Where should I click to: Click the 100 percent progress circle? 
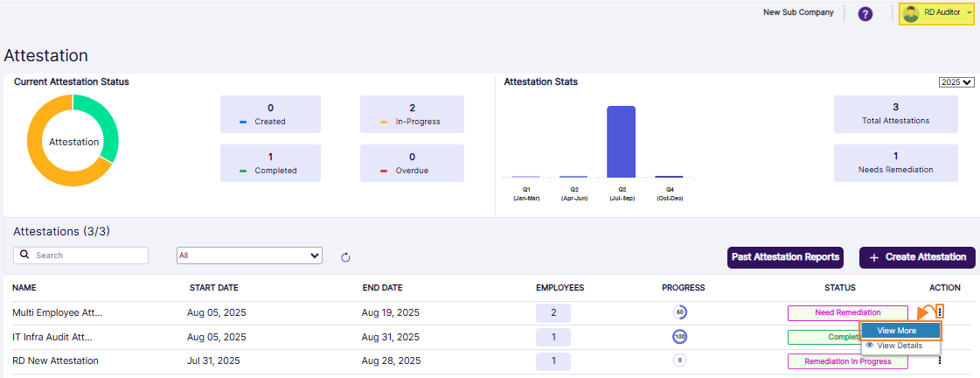pos(679,337)
